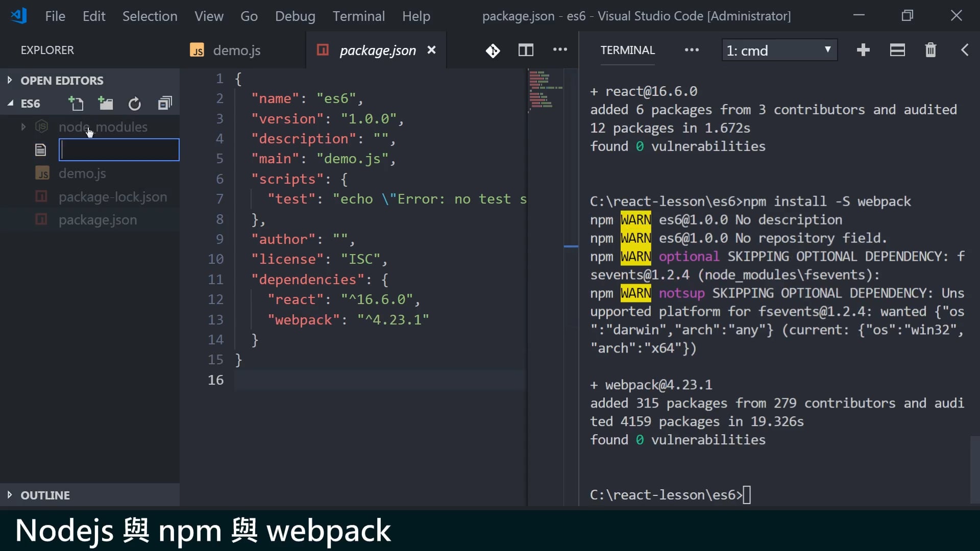Open package-lock.json in the explorer

tap(112, 197)
